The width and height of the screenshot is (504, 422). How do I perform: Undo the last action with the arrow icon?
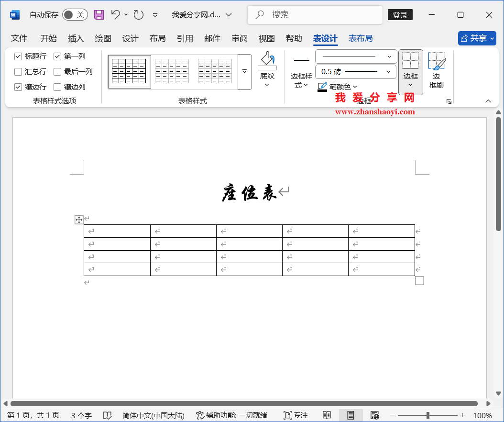[115, 14]
